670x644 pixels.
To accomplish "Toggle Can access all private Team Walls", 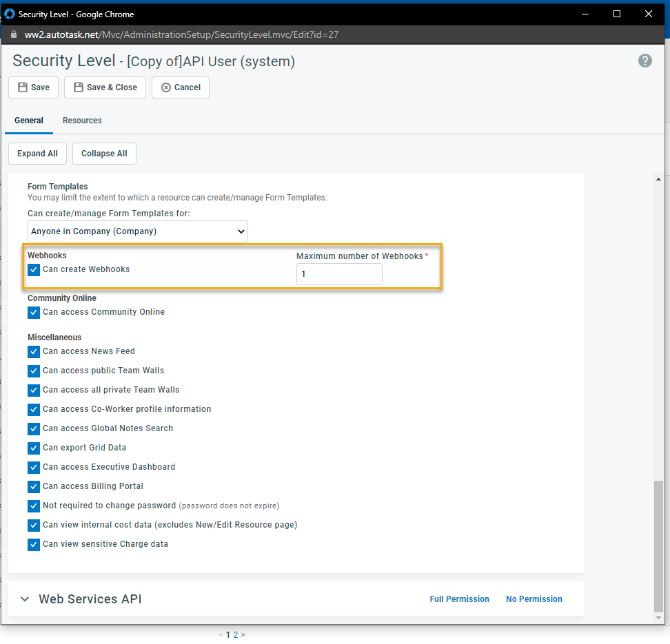I will click(34, 391).
